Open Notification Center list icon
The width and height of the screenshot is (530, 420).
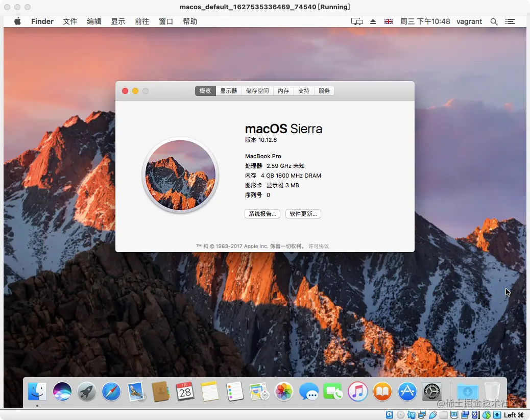click(510, 21)
